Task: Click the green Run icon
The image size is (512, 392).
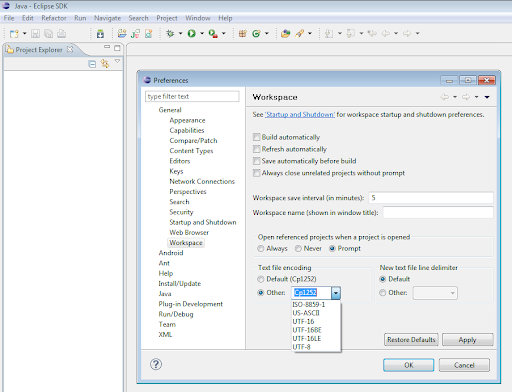Action: (x=192, y=34)
